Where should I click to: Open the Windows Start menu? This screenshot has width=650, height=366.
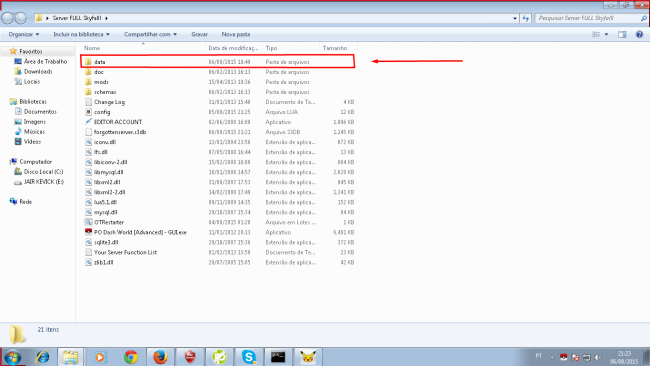click(12, 357)
